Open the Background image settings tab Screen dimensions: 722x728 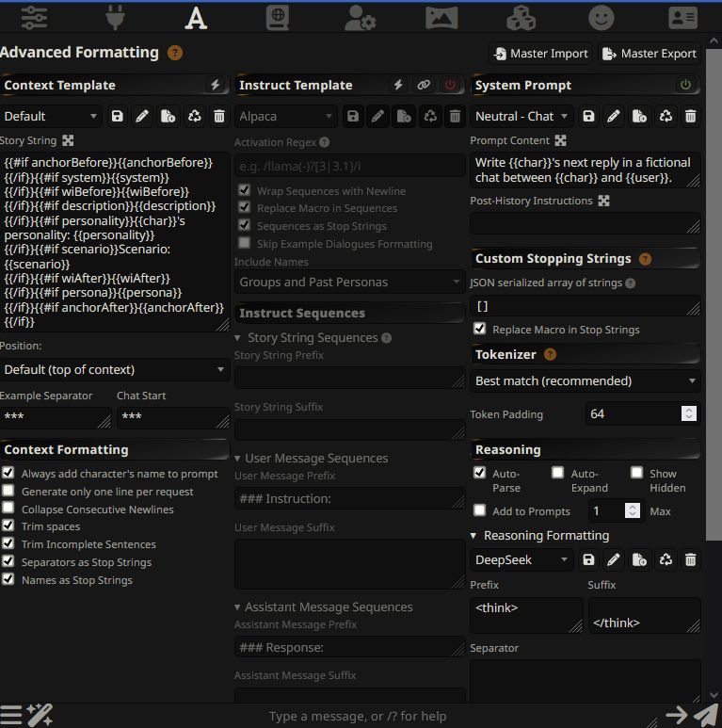pyautogui.click(x=441, y=17)
